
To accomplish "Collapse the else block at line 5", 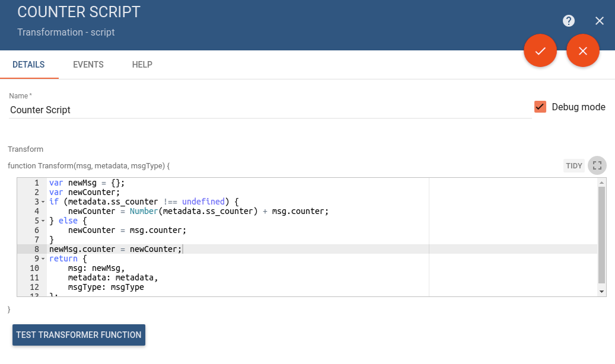I will [43, 221].
